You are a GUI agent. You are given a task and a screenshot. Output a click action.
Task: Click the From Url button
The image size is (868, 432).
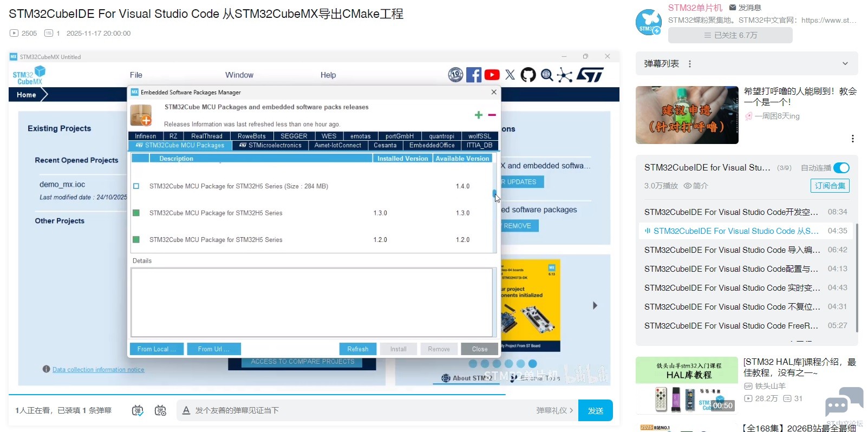point(214,349)
